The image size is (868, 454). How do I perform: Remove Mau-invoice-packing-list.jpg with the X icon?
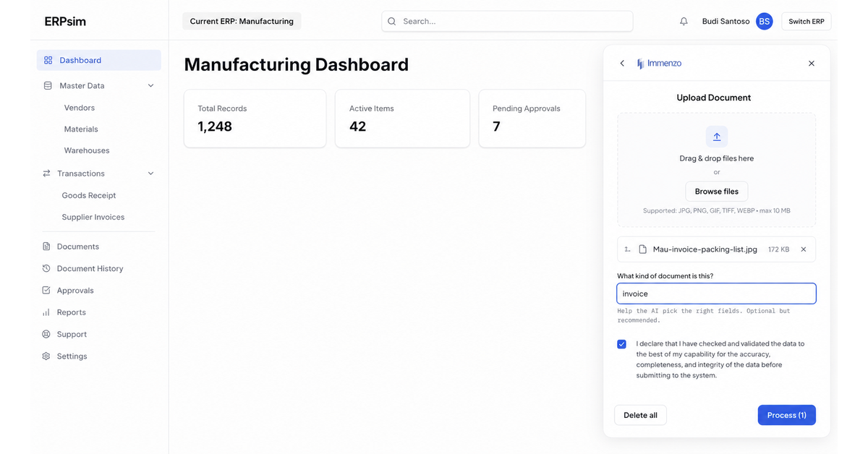tap(804, 249)
